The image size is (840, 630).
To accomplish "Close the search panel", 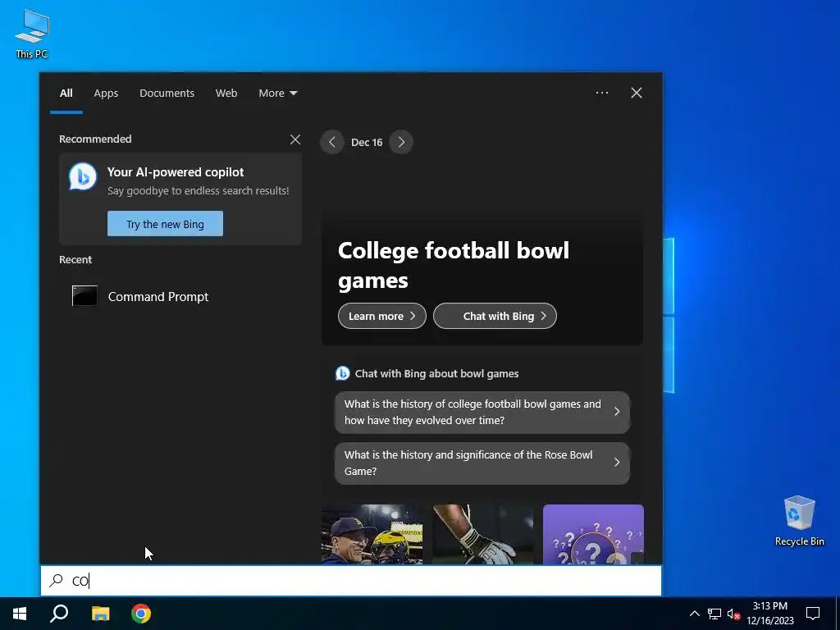I will tap(637, 93).
